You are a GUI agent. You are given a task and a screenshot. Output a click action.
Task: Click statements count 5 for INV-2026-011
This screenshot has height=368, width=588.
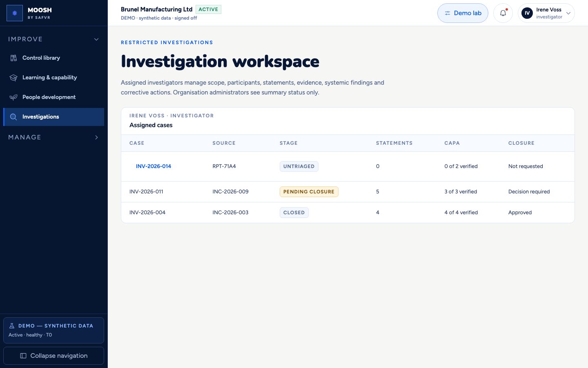click(x=378, y=192)
